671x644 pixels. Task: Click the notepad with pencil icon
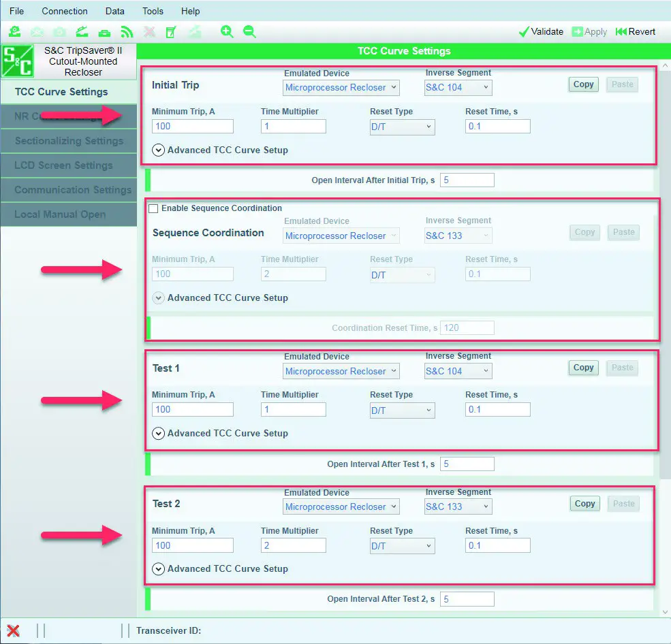point(171,31)
